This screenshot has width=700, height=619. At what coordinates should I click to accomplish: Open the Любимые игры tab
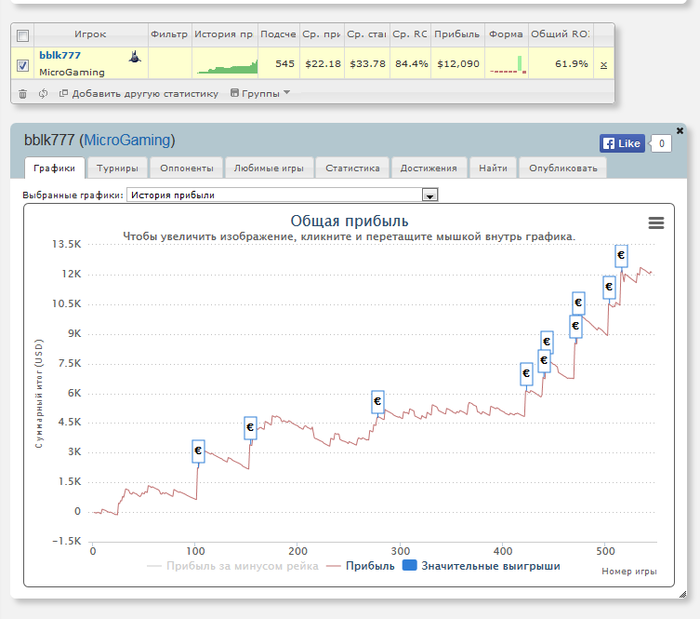(269, 168)
